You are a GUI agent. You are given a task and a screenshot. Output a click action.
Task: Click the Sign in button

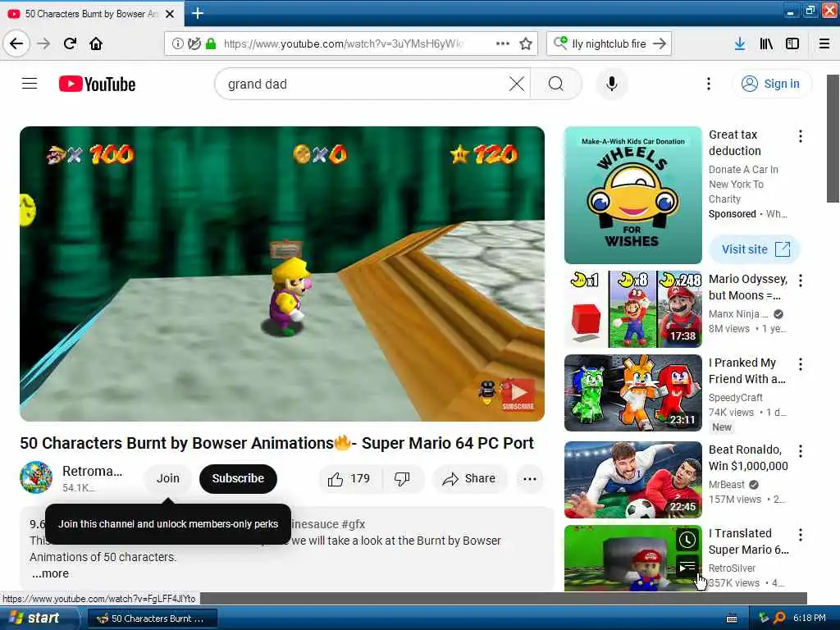point(771,84)
